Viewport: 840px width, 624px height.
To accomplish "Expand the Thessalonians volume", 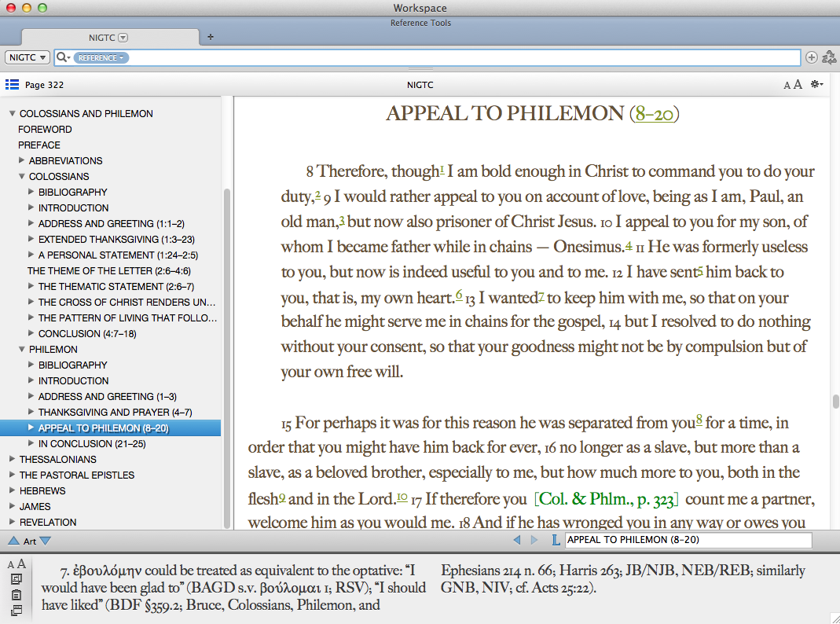I will [x=12, y=459].
